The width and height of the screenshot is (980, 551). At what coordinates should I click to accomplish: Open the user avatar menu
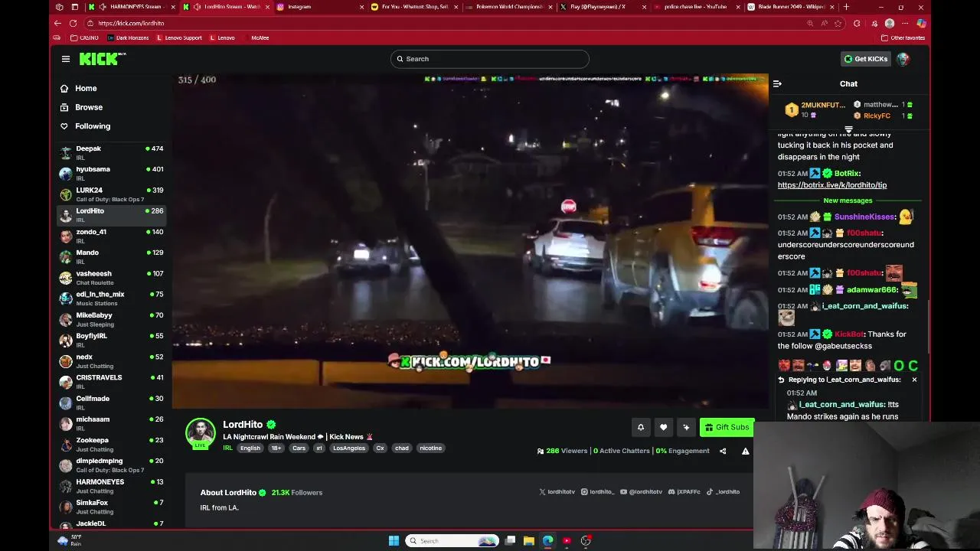point(903,59)
